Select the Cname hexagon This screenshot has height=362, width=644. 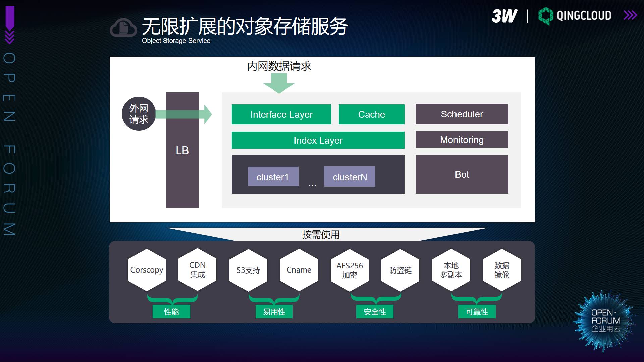tap(299, 270)
